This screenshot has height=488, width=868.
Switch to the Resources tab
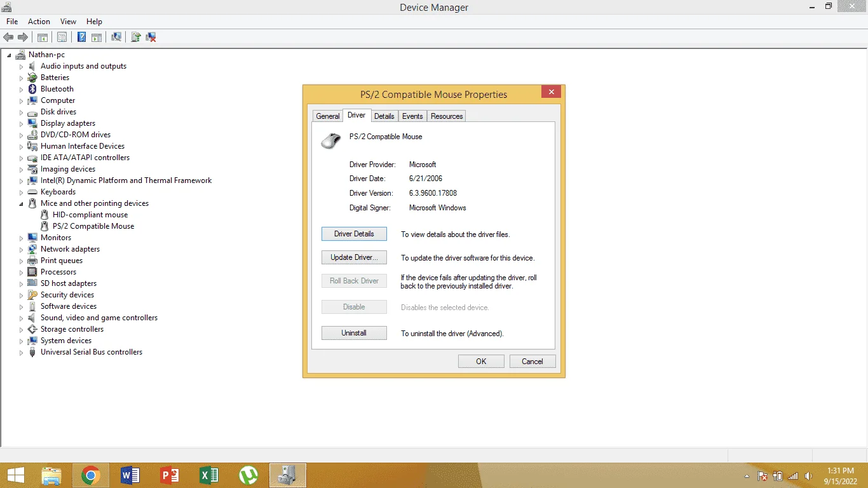coord(447,116)
